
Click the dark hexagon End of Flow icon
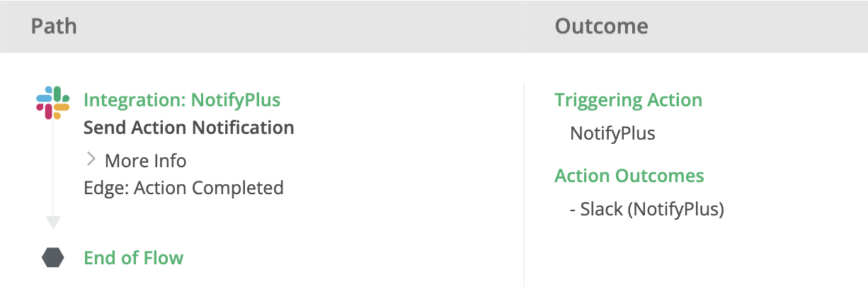click(x=53, y=258)
